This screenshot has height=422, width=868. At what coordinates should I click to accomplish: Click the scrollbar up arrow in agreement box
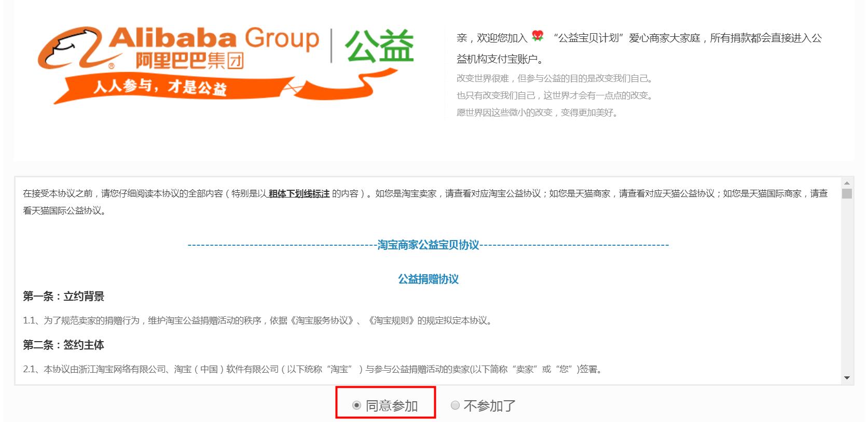click(847, 183)
